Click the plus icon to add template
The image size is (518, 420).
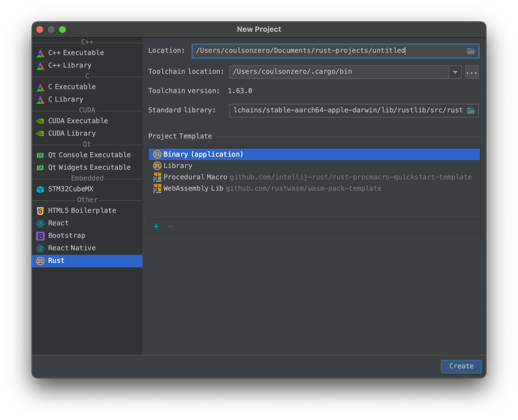point(156,226)
